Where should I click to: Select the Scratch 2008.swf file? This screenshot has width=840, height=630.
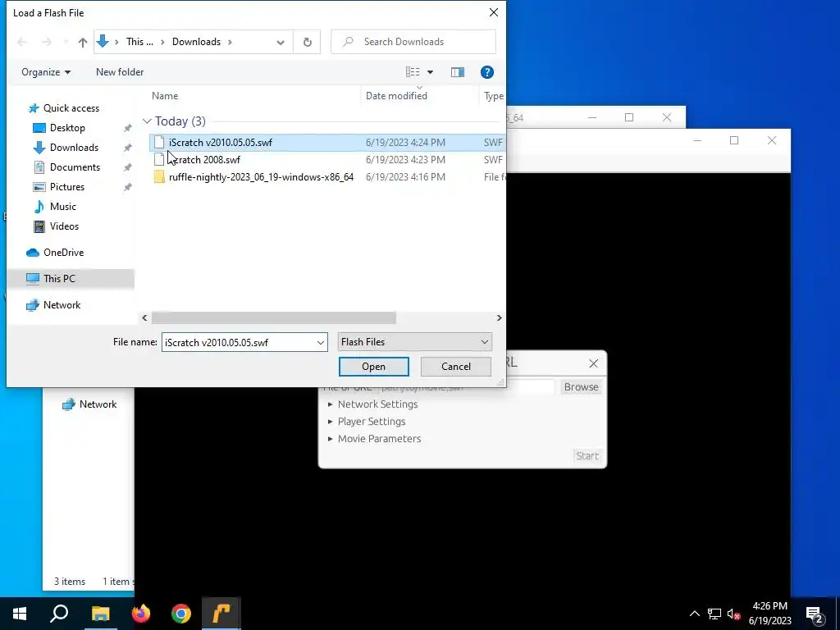[326, 160]
